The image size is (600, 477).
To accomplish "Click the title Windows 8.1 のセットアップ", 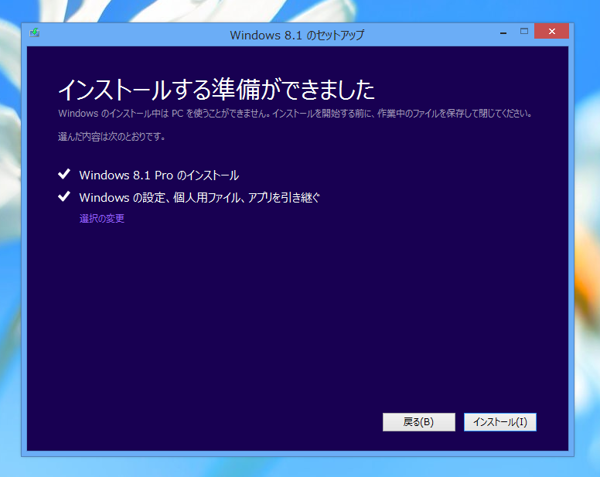I will [x=297, y=35].
